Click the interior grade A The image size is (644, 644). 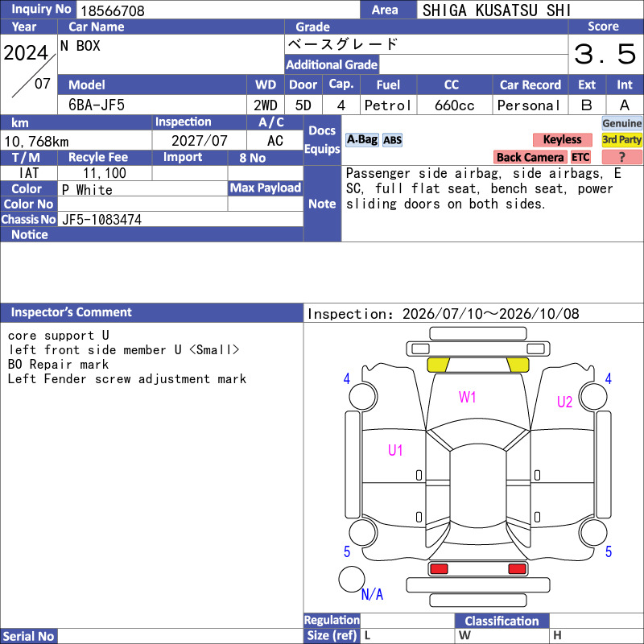[625, 105]
